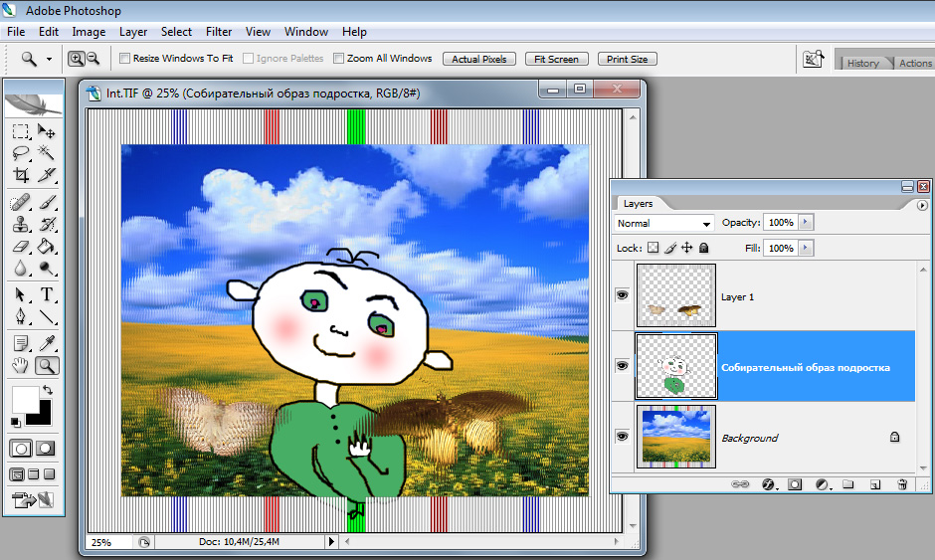Click Jump to ImageReady icon

pos(33,499)
